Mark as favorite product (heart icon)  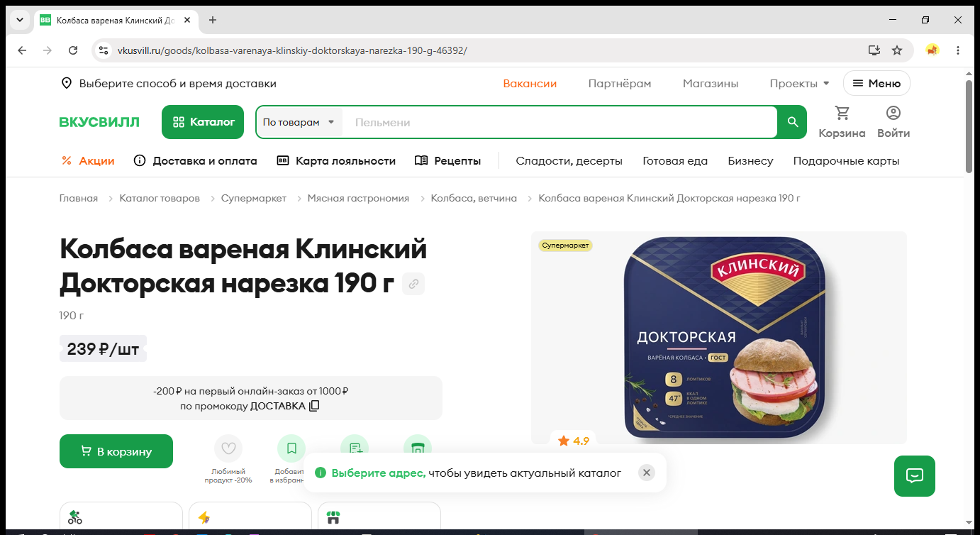228,448
